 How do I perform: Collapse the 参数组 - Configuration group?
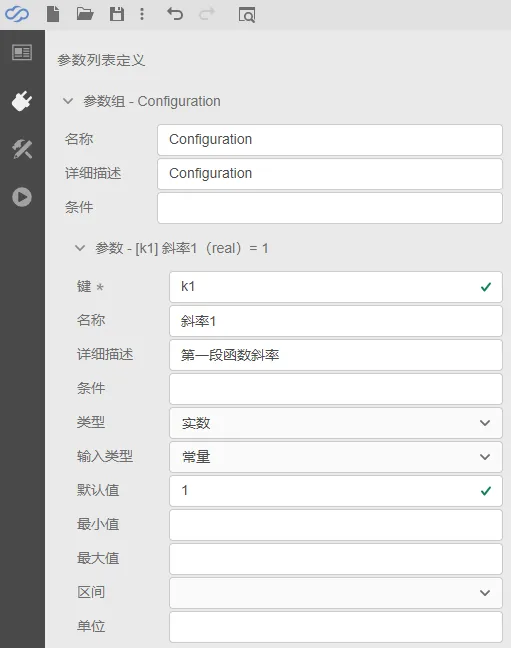pos(68,101)
